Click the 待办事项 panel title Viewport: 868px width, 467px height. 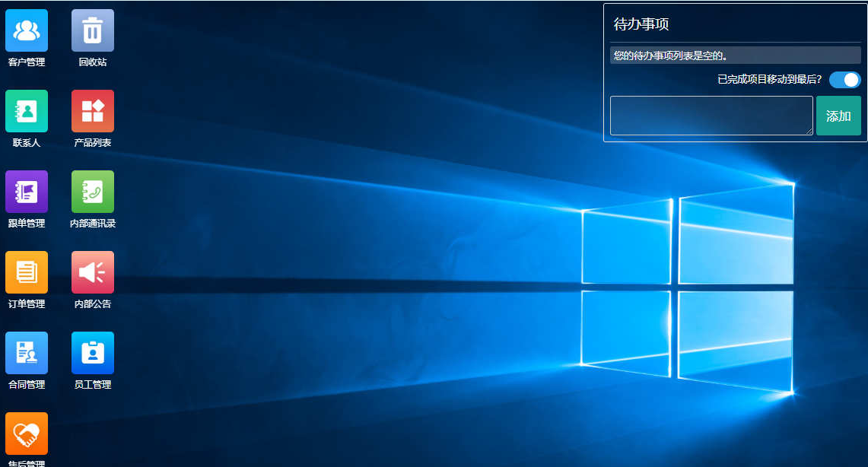pos(641,24)
